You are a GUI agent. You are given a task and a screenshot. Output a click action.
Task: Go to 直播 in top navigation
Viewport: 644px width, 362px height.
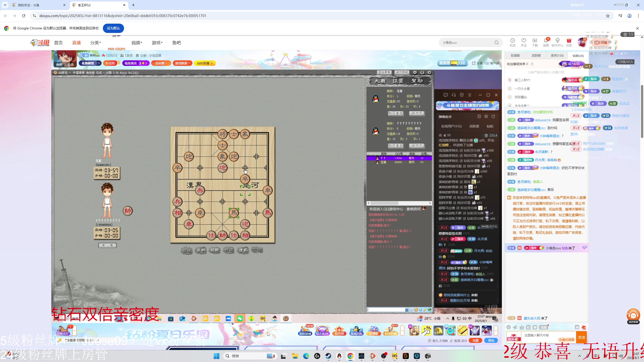pyautogui.click(x=76, y=43)
